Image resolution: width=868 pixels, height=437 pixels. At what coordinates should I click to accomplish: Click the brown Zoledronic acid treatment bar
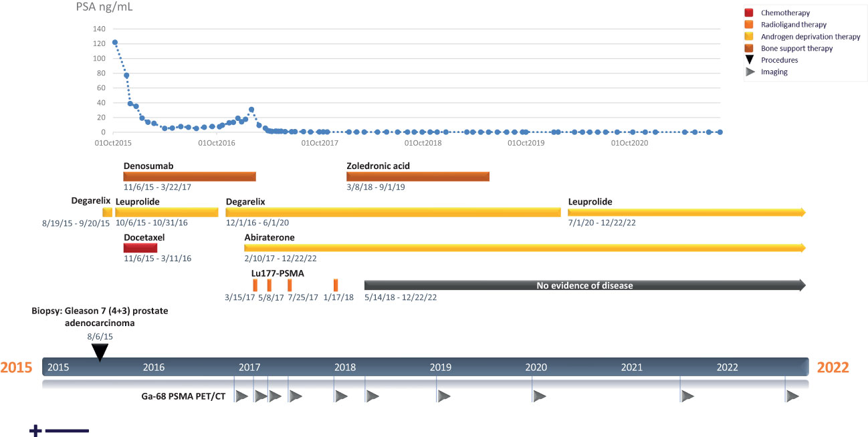point(418,176)
